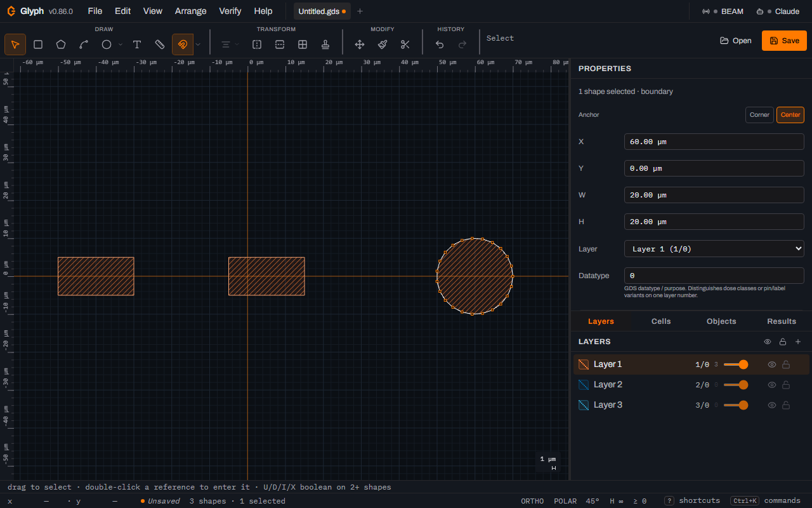Hide Layer 2 with eye icon
812x508 pixels.
[x=772, y=385]
